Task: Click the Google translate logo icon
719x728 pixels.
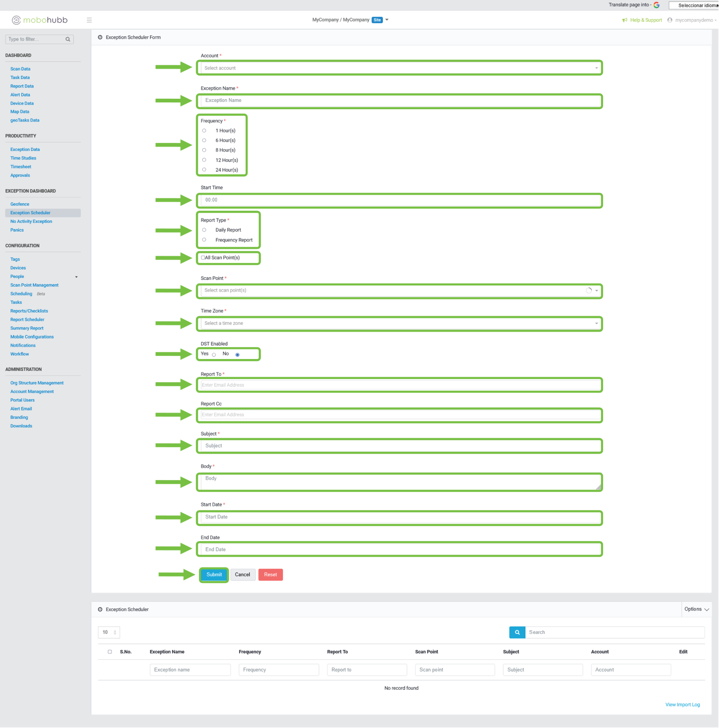Action: click(x=656, y=5)
